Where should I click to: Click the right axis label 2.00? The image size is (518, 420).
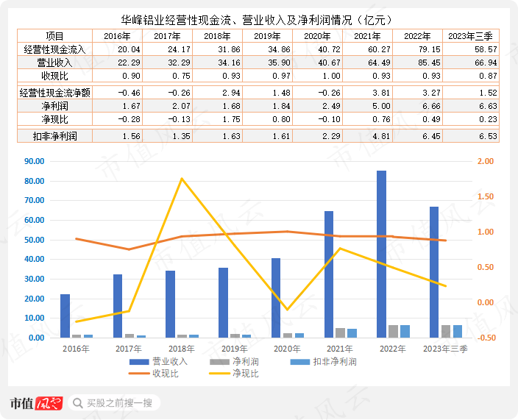[486, 162]
